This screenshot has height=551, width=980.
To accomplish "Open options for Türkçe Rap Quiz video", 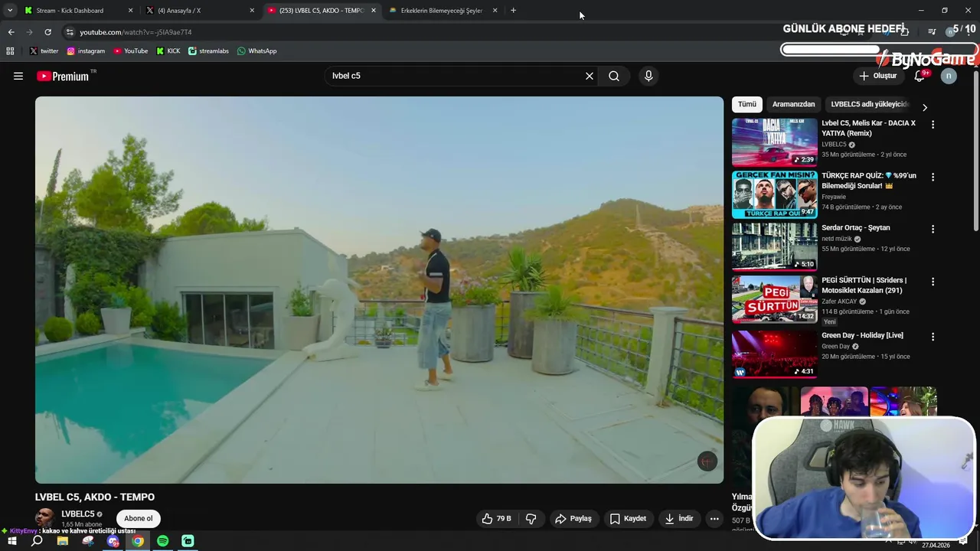I will (933, 177).
